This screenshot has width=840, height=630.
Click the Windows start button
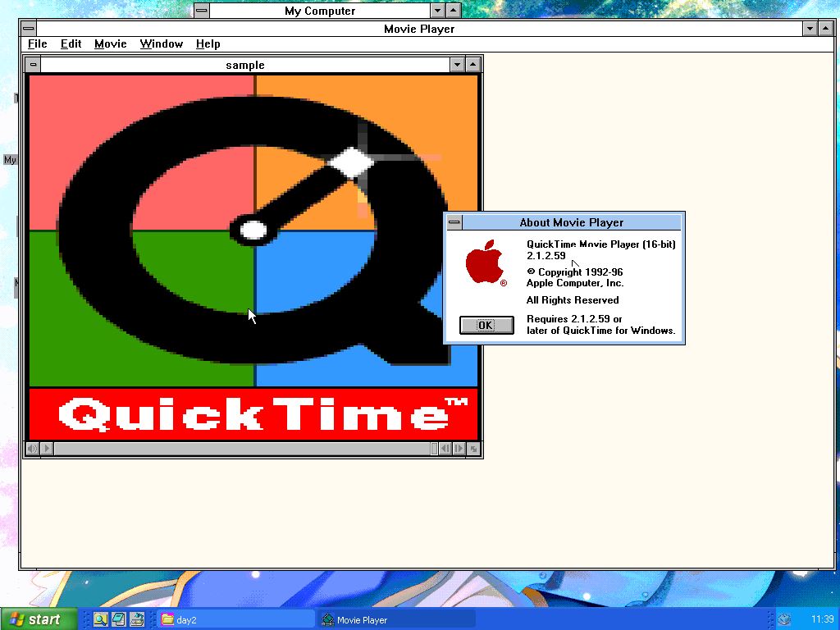click(39, 619)
